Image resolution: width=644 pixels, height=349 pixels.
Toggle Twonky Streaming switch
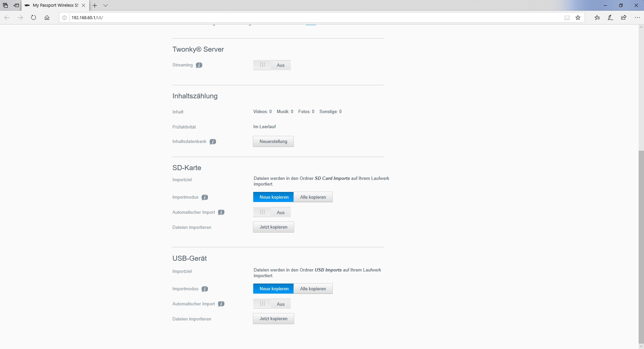click(272, 65)
